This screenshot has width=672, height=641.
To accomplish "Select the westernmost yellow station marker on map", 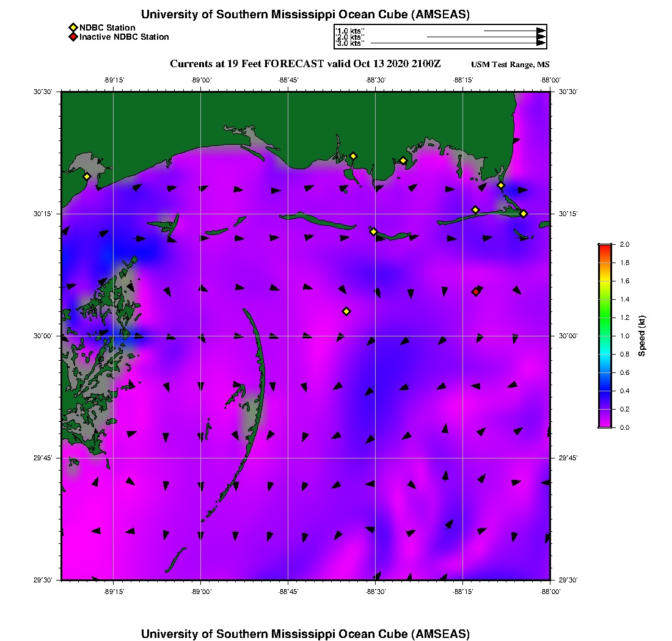I will [87, 176].
